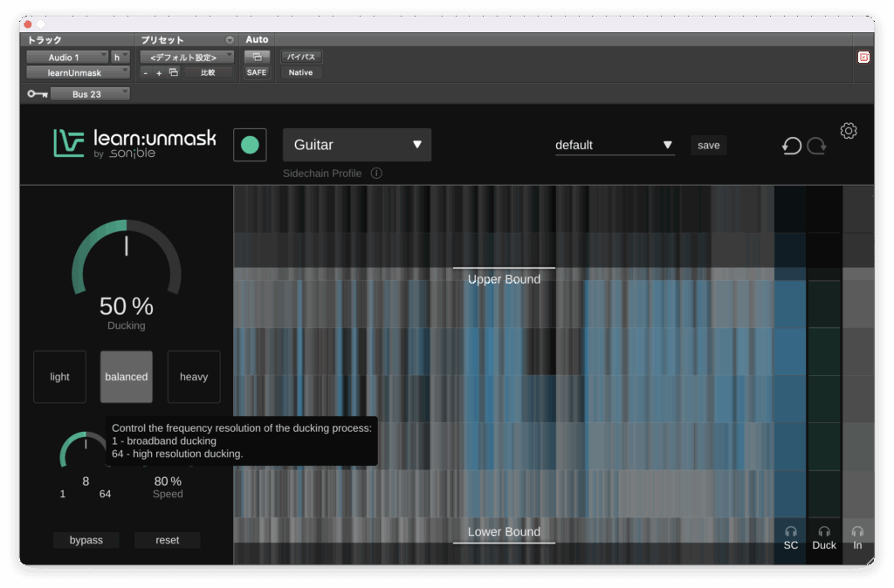Show info for Sidechain Profile

[376, 174]
